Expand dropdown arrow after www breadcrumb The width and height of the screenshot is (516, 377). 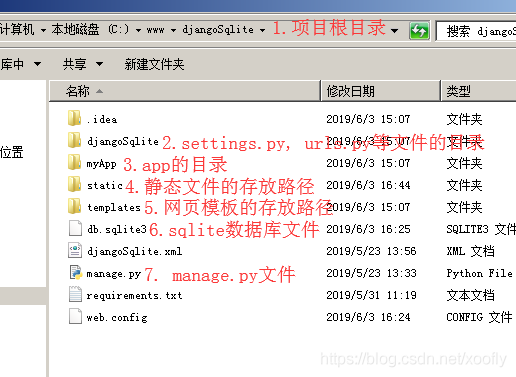click(173, 30)
